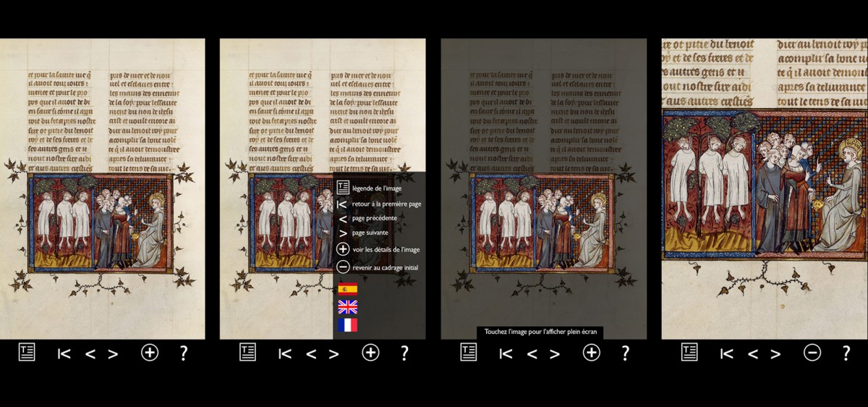Choose 'retour à la première page' in help menu
Viewport: 868px width, 407px height.
[379, 204]
